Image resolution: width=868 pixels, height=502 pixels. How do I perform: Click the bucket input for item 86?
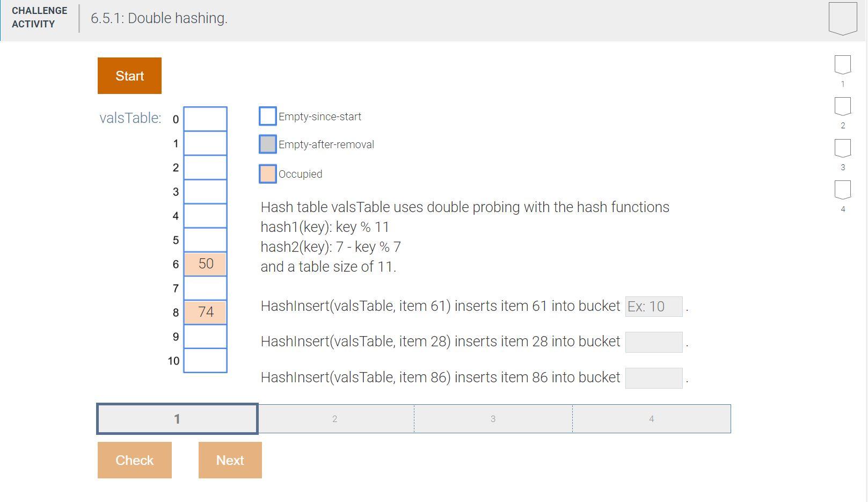(653, 377)
